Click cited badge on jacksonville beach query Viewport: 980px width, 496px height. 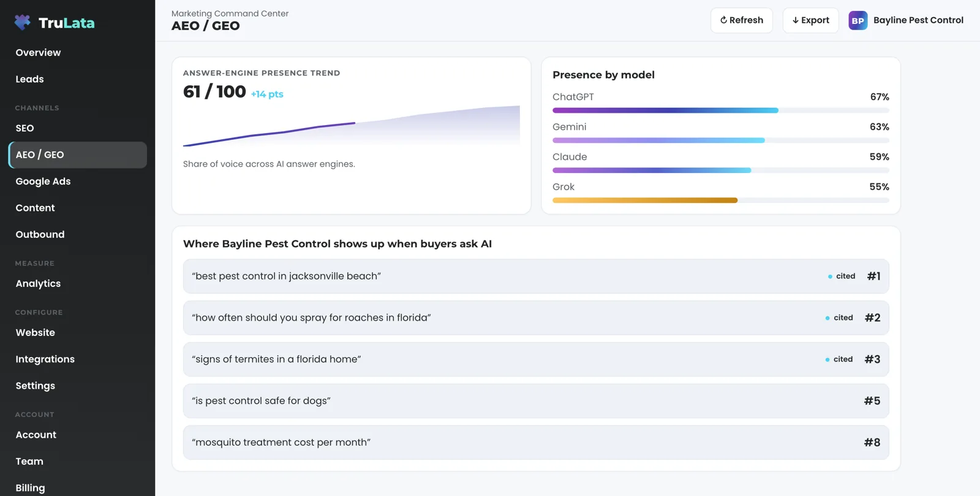[x=842, y=277]
